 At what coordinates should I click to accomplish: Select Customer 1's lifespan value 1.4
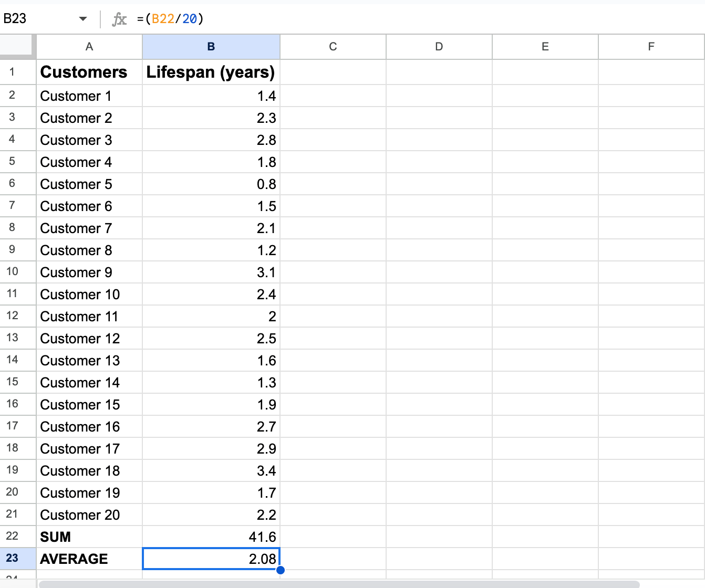click(x=211, y=96)
